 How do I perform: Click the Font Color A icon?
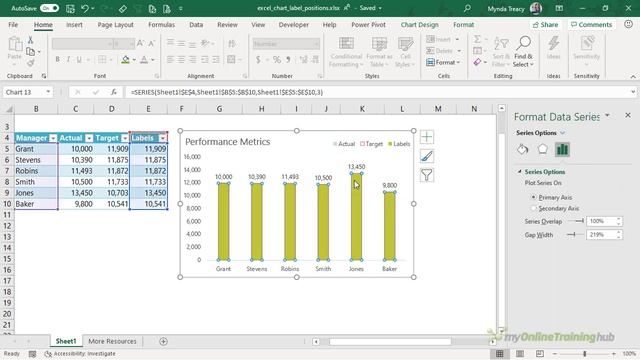(x=144, y=60)
